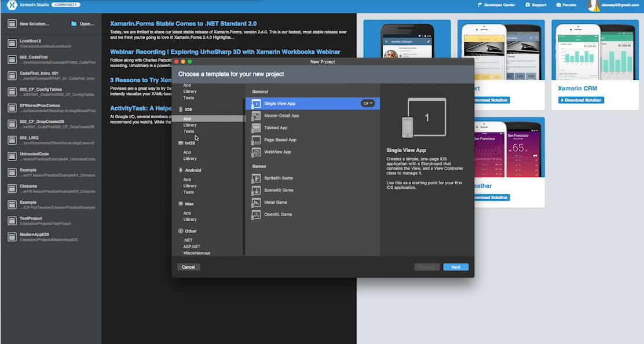Open the Example 01_Domains recent solution
This screenshot has width=644, height=344.
tap(51, 173)
